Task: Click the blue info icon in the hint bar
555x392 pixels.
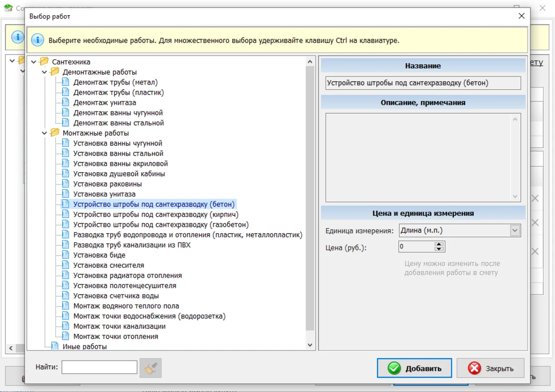Action: coord(37,40)
